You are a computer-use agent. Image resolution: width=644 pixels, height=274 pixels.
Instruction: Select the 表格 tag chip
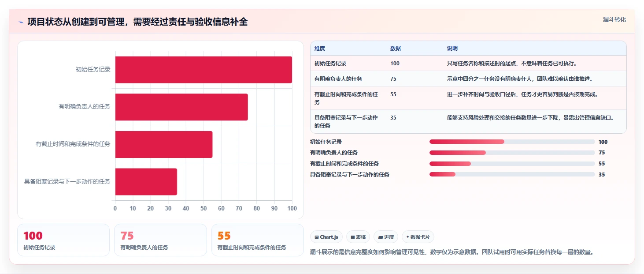[358, 237]
